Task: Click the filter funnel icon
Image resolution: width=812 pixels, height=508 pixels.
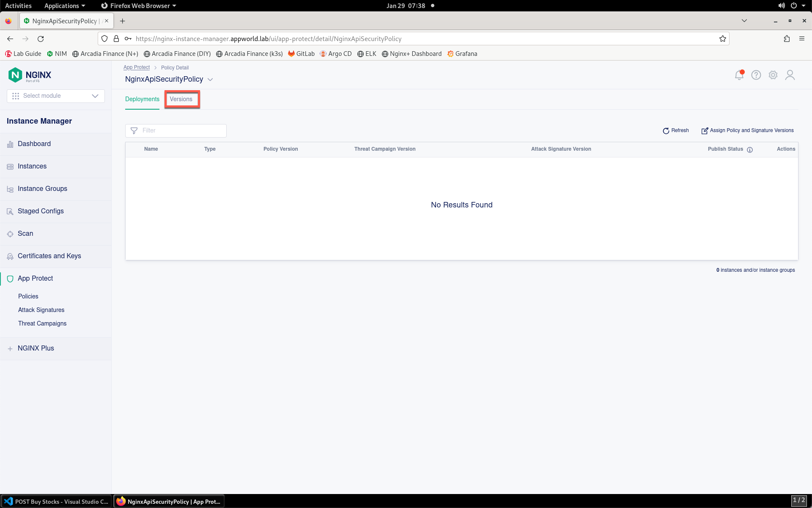Action: point(134,130)
